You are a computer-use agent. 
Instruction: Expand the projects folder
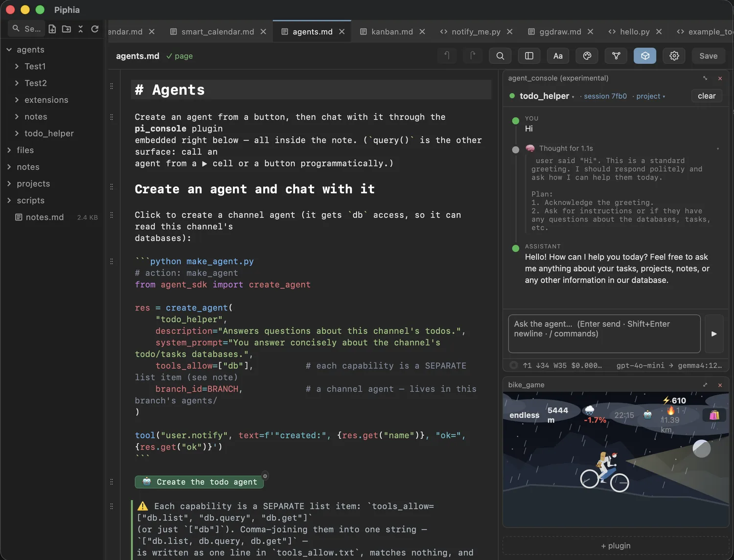coord(9,183)
